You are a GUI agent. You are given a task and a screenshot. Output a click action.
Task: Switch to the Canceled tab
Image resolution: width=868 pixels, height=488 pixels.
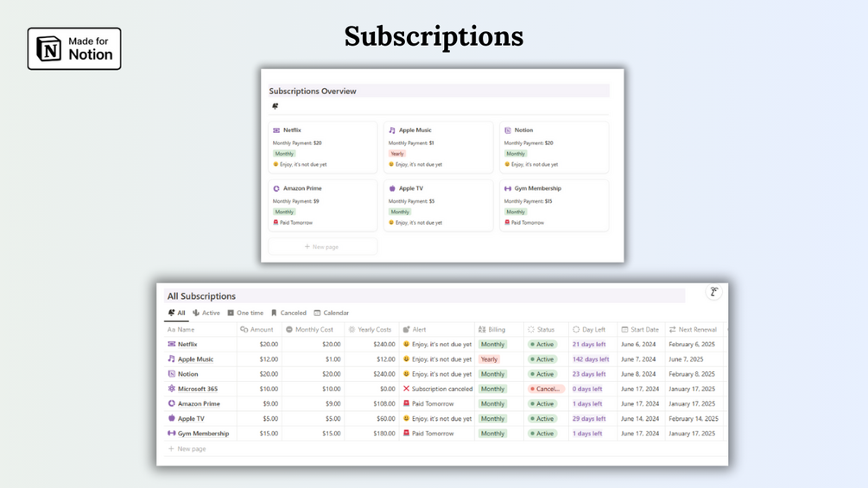pyautogui.click(x=288, y=314)
